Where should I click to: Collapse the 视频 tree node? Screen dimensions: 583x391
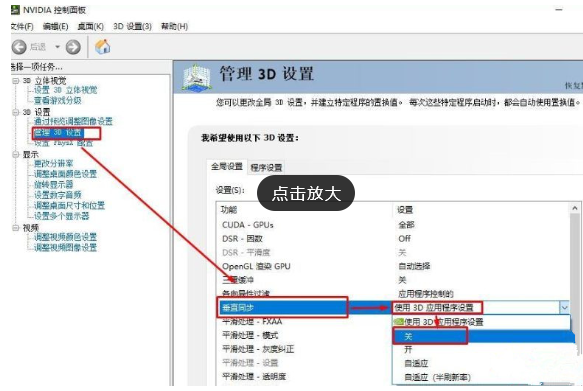click(x=16, y=227)
